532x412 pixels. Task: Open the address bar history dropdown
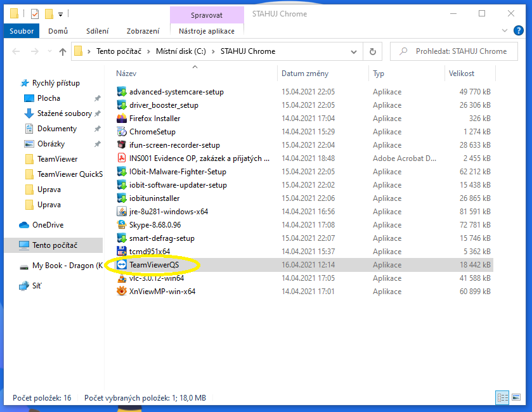pos(354,51)
